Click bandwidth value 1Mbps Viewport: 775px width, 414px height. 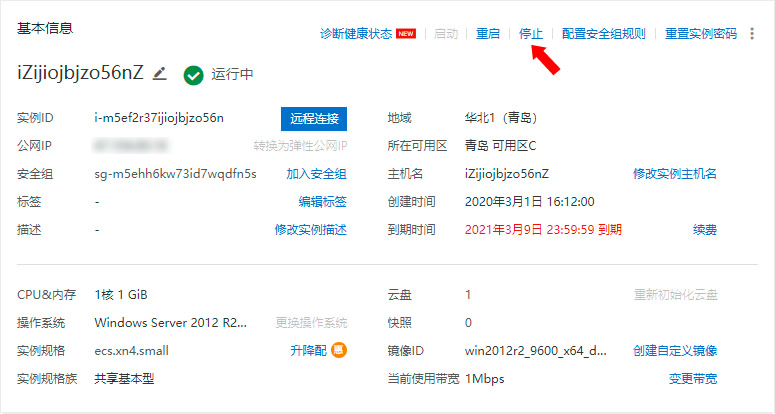(x=484, y=378)
